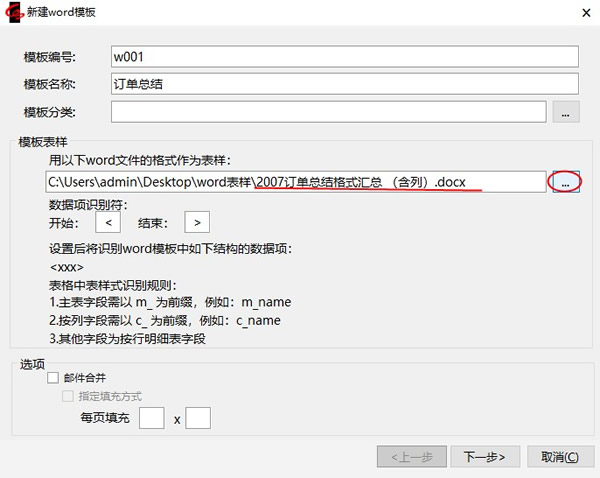The width and height of the screenshot is (600, 478).
Task: Select the 结束 identifier box
Action: 197,222
